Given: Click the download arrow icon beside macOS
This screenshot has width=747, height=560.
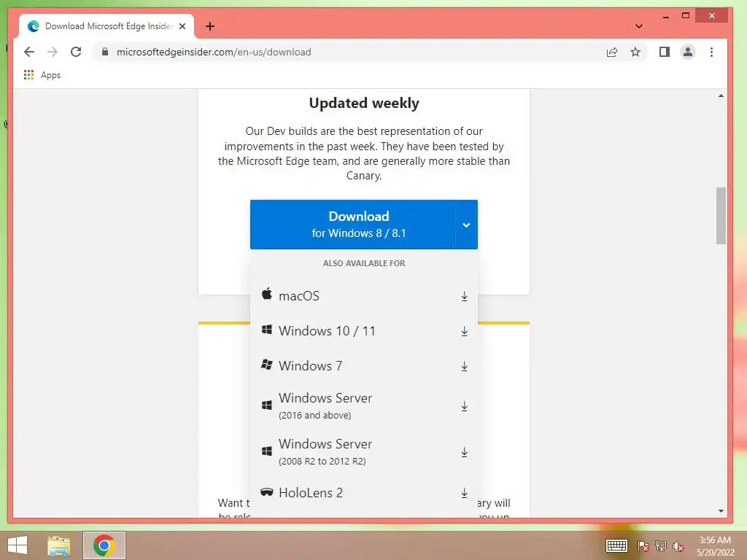Looking at the screenshot, I should tap(464, 296).
